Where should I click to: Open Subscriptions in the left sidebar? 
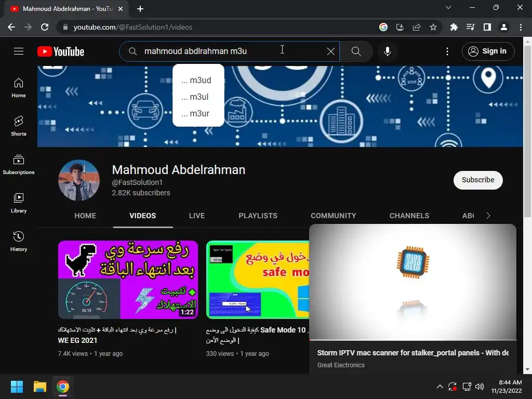point(19,165)
